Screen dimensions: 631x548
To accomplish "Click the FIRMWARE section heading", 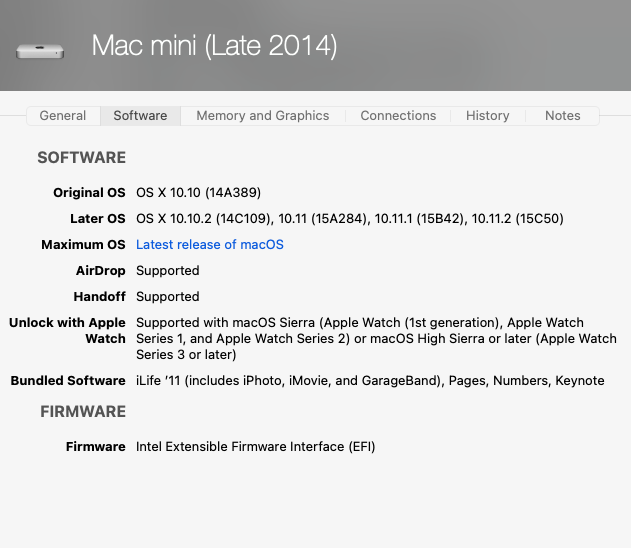I will coord(83,412).
